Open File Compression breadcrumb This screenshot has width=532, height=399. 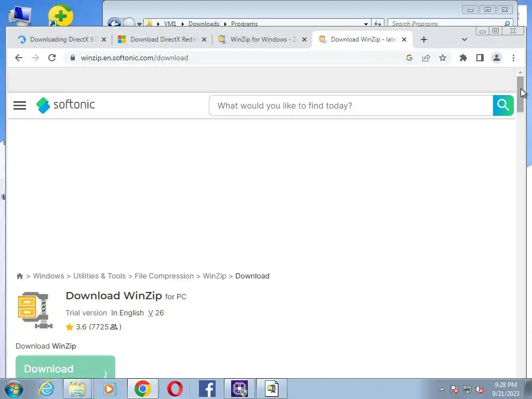[x=164, y=276]
